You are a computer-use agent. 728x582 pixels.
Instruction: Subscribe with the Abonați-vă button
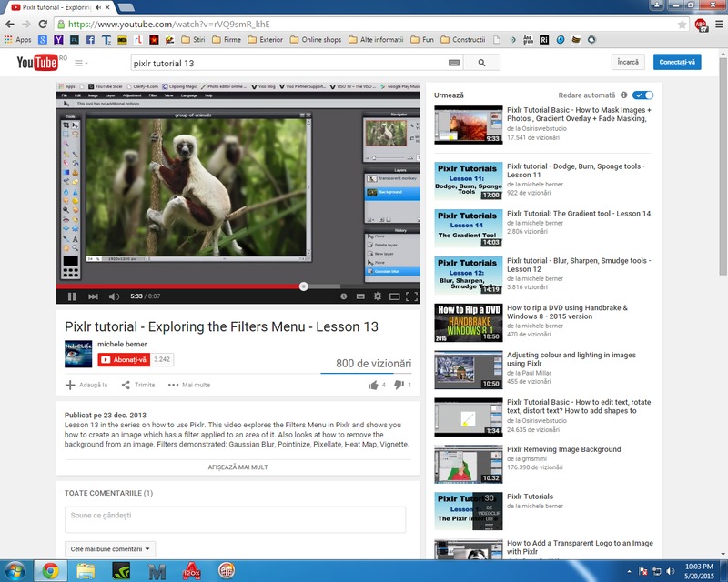click(124, 360)
